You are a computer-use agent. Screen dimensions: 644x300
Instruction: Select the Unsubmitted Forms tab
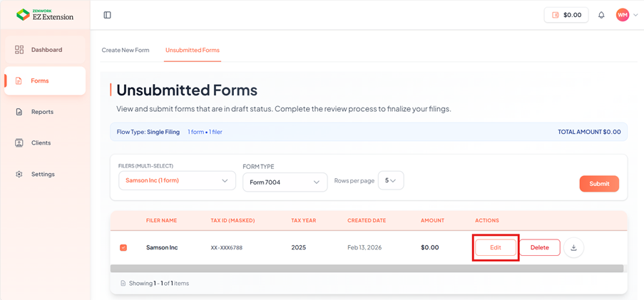[x=193, y=51]
